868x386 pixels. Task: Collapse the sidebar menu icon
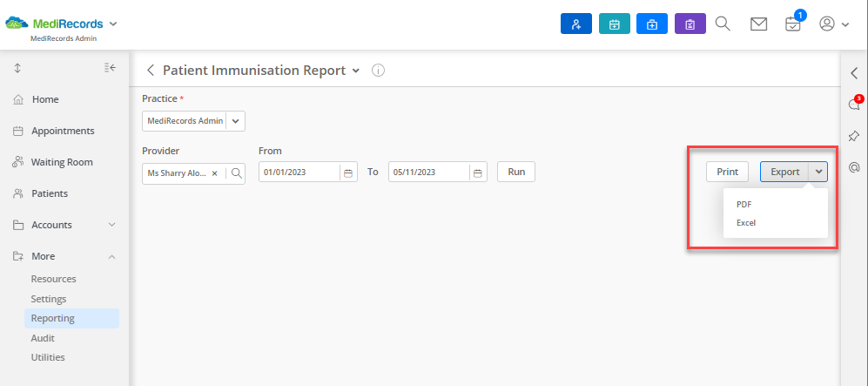tap(110, 68)
